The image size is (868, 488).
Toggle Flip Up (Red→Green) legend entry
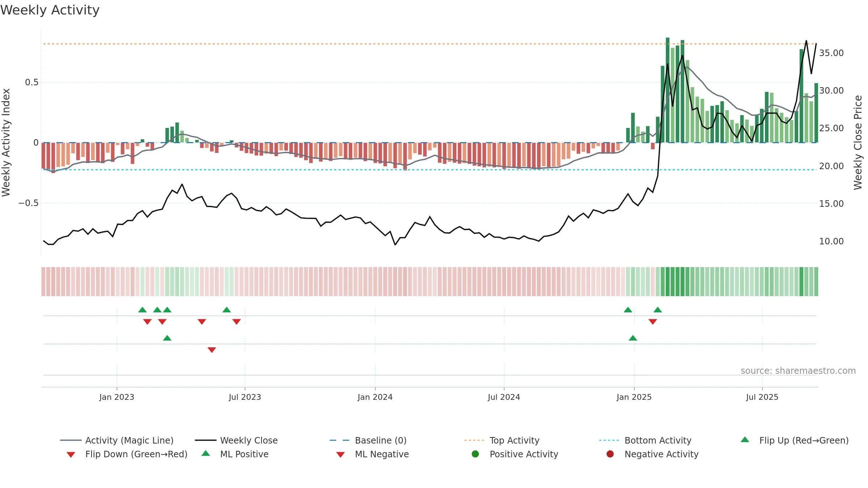794,440
